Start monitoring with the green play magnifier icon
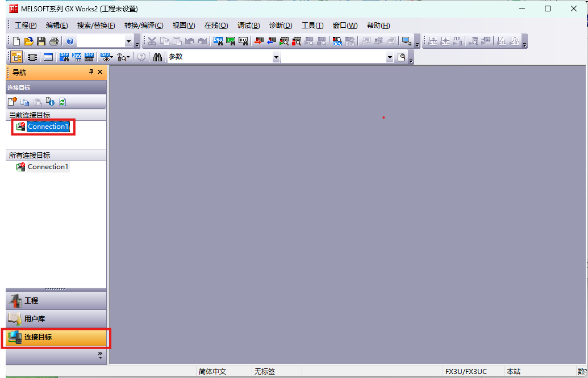Viewport: 588px width, 378px height. tap(284, 41)
